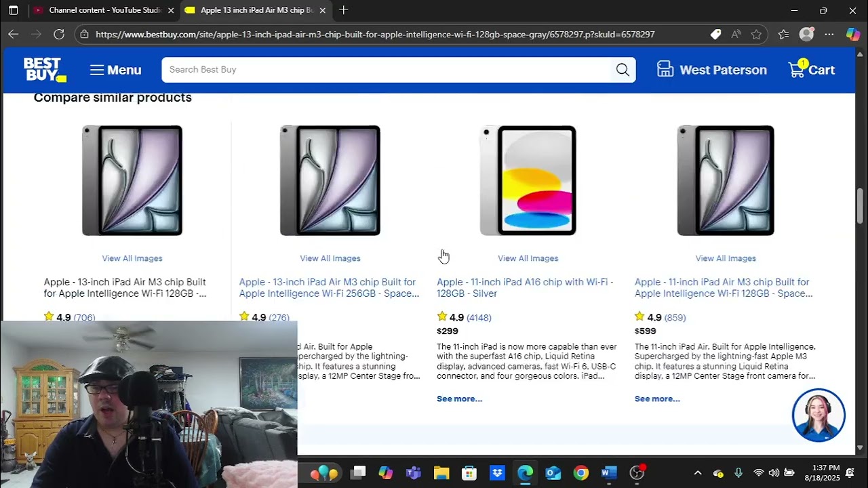868x488 pixels.
Task: Open File Explorer from taskbar
Action: click(441, 472)
